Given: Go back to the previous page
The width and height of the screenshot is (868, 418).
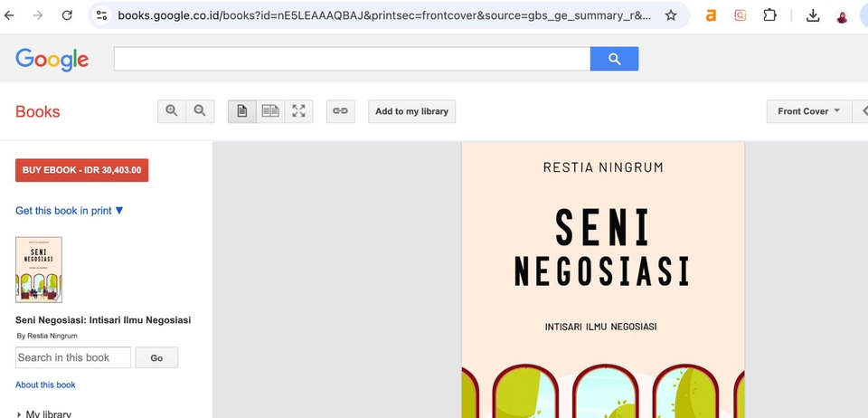Looking at the screenshot, I should [x=9, y=15].
